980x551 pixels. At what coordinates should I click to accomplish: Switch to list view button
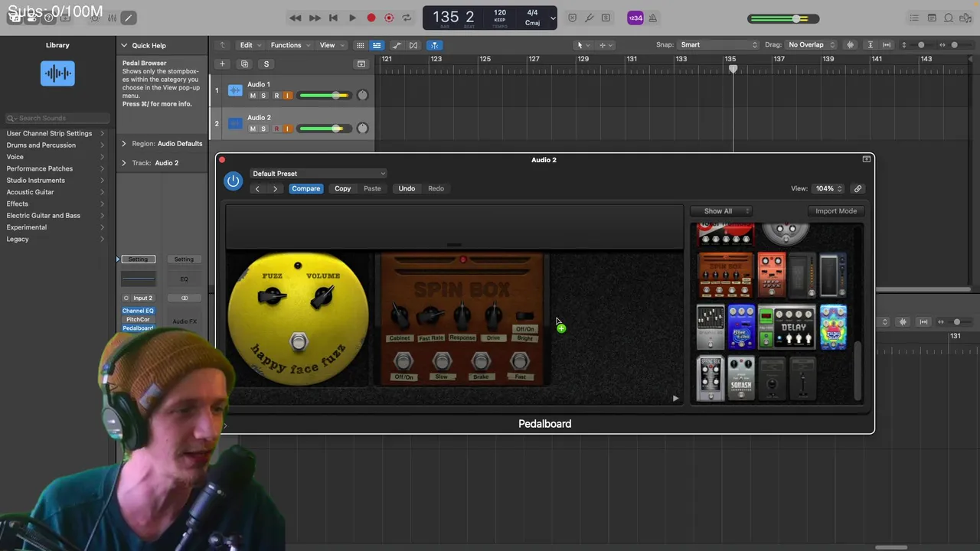[x=377, y=45]
